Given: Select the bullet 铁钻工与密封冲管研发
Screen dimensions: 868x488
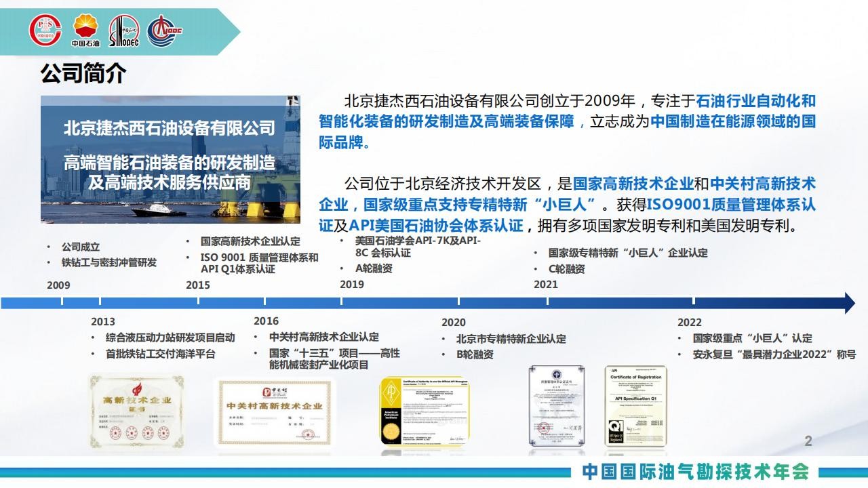Looking at the screenshot, I should pos(109,262).
